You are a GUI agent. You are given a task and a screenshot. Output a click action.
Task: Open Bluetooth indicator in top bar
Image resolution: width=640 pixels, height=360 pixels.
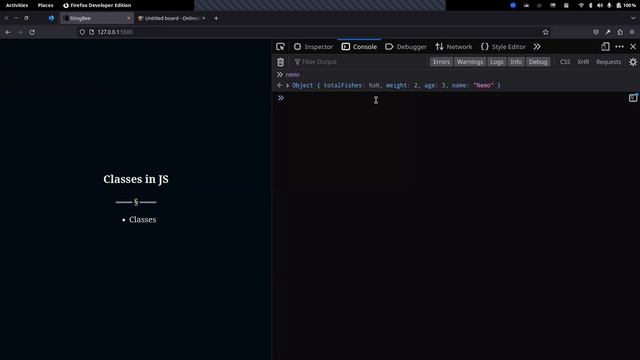(590, 5)
